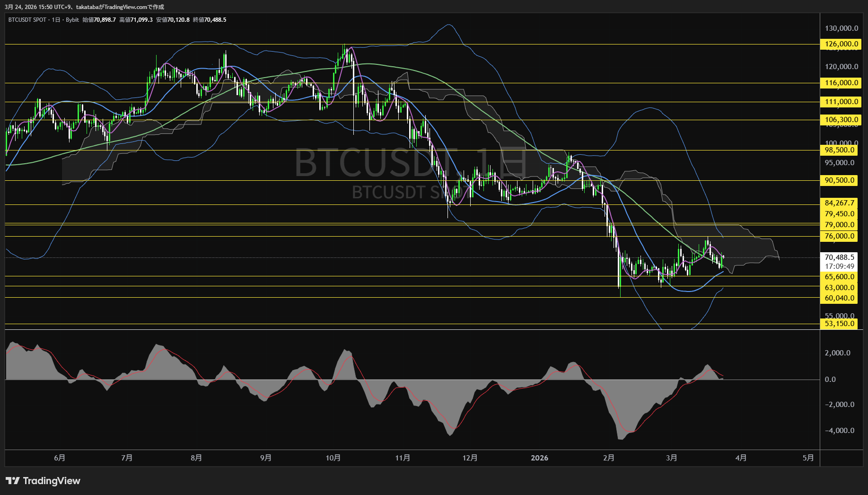868x495 pixels.
Task: Select the 53,150.0 lowest price label
Action: [840, 324]
